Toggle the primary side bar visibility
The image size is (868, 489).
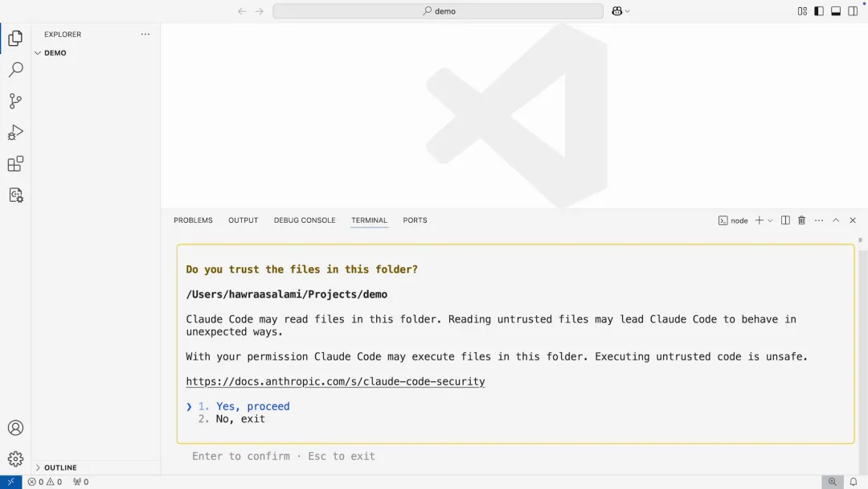tap(819, 11)
